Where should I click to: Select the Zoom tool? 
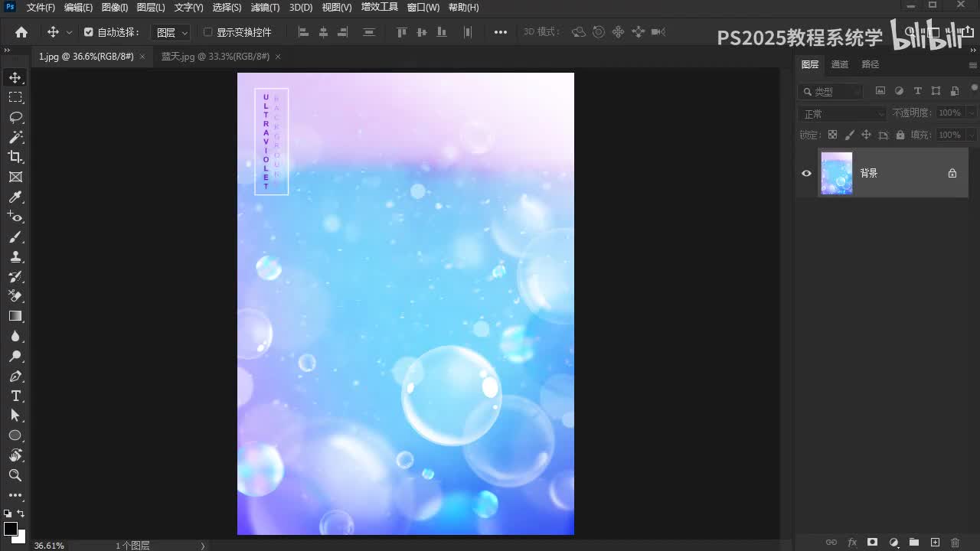[15, 475]
